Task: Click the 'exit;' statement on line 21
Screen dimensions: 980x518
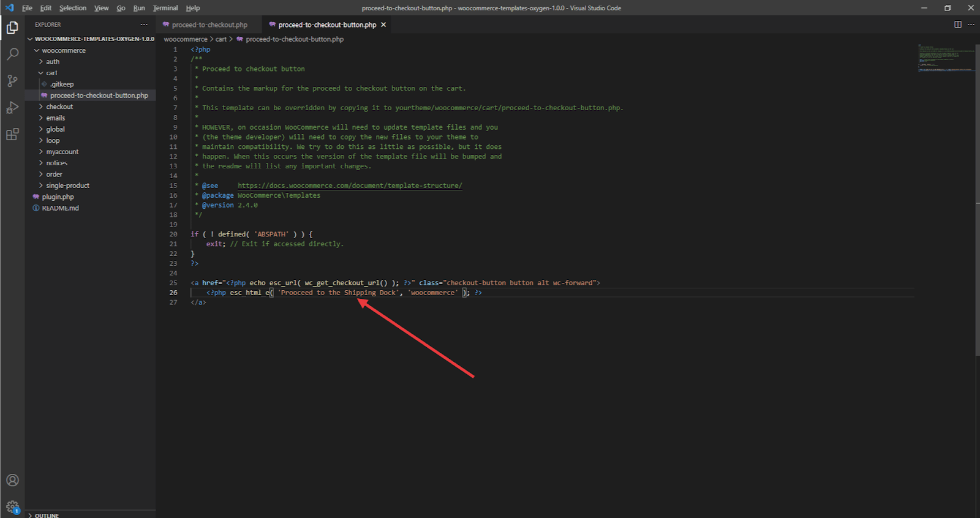Action: [216, 244]
